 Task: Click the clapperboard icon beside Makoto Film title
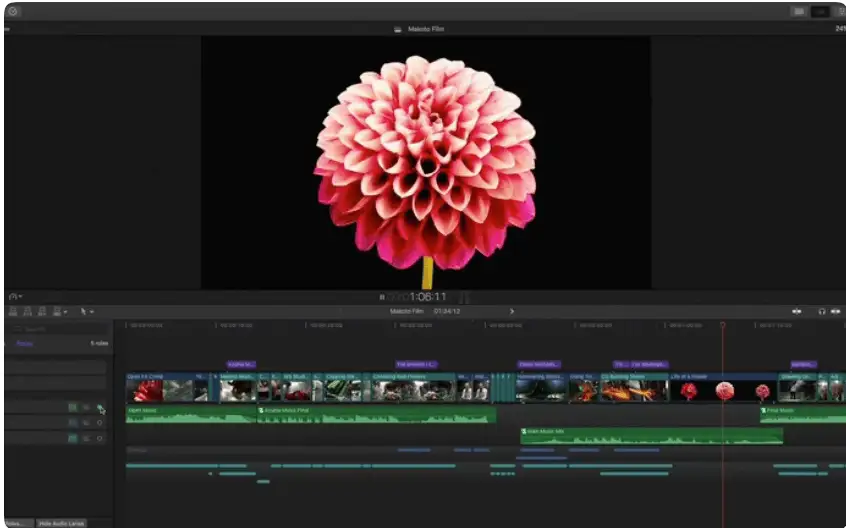398,29
